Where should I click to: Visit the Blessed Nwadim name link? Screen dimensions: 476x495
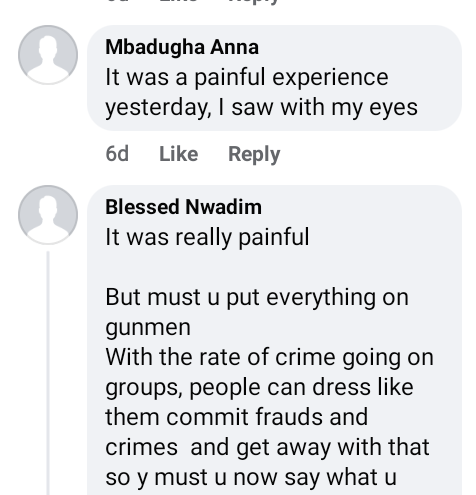tap(183, 207)
